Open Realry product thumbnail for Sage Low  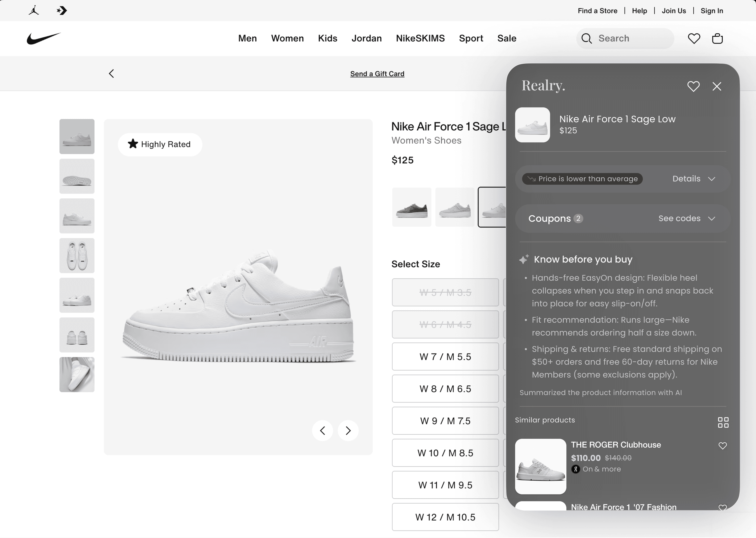[x=533, y=125]
